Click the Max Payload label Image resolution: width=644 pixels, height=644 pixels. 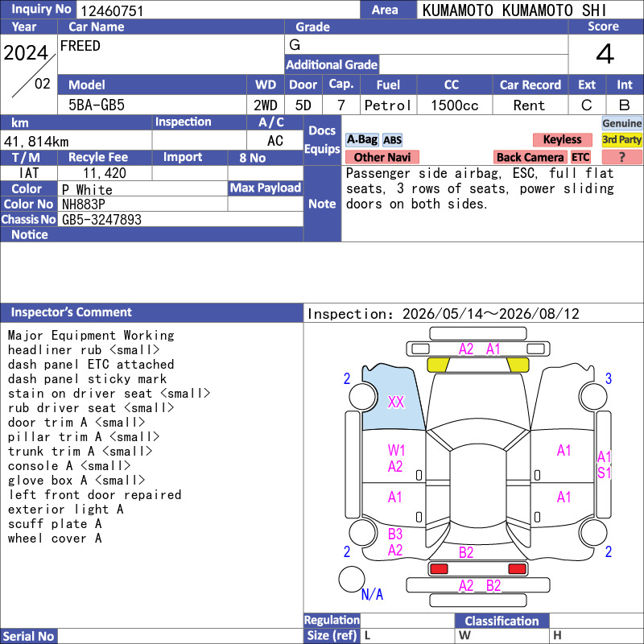[x=266, y=188]
